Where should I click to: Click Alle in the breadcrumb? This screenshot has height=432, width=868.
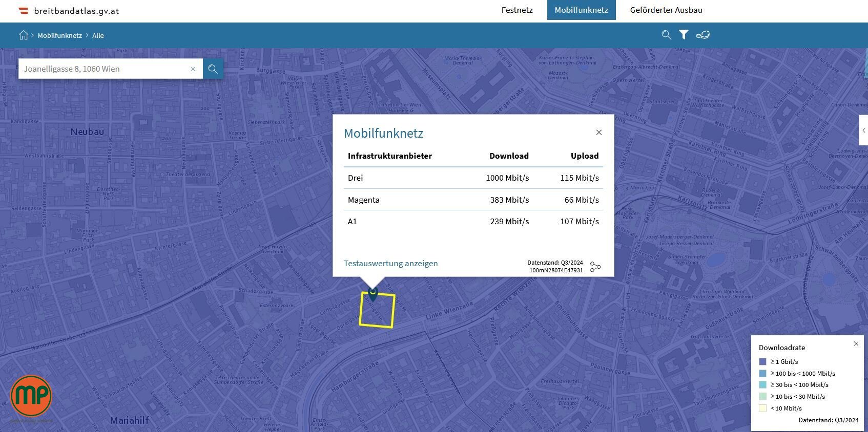[98, 35]
